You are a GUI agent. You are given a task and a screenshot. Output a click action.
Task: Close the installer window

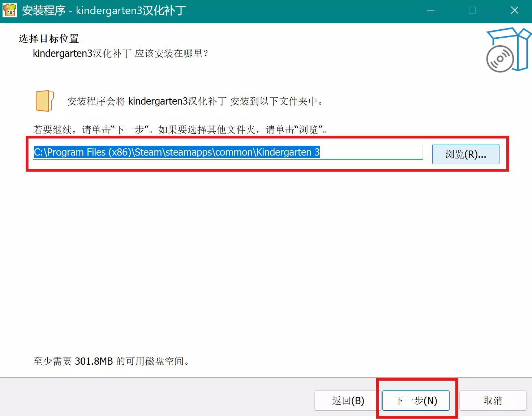click(515, 10)
